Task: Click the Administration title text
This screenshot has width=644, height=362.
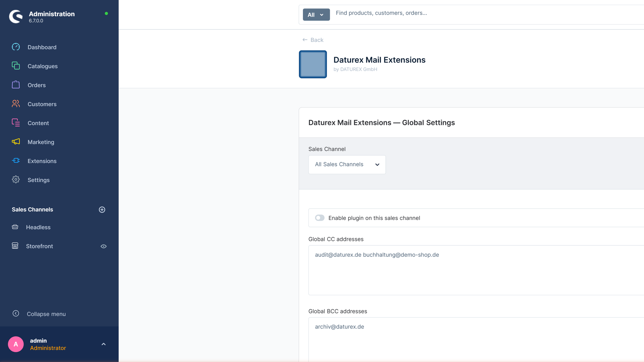Action: [x=52, y=14]
